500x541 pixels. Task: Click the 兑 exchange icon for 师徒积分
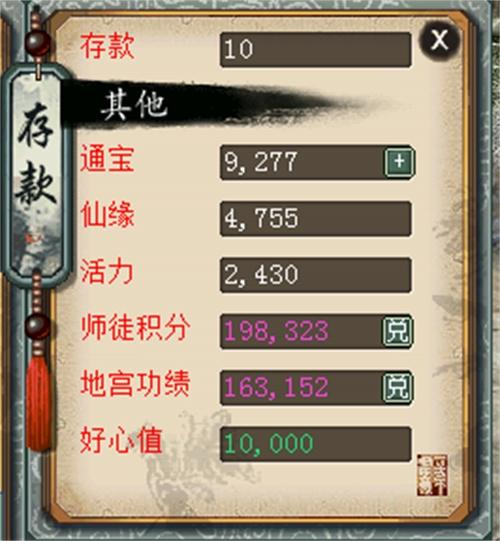pos(397,331)
